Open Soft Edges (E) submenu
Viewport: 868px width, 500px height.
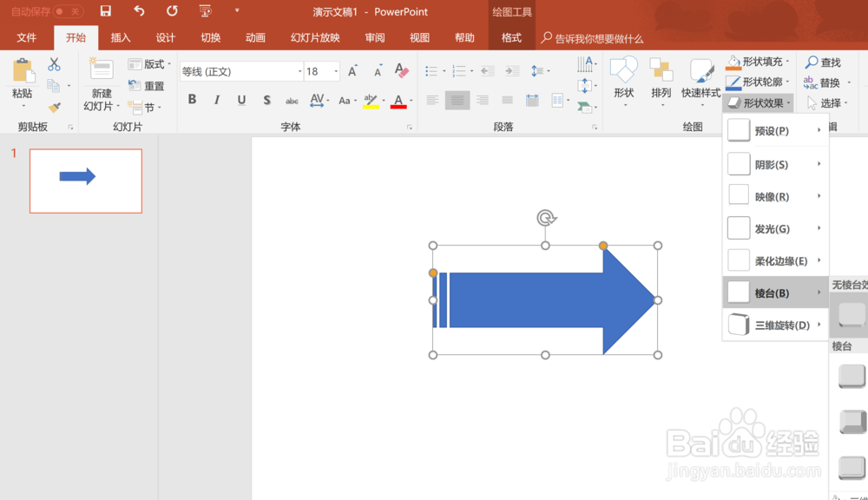775,260
